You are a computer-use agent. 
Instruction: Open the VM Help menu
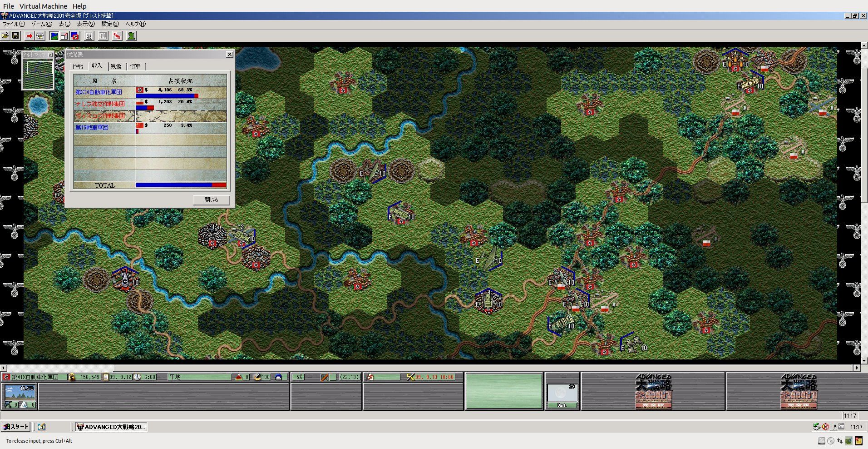pos(79,6)
